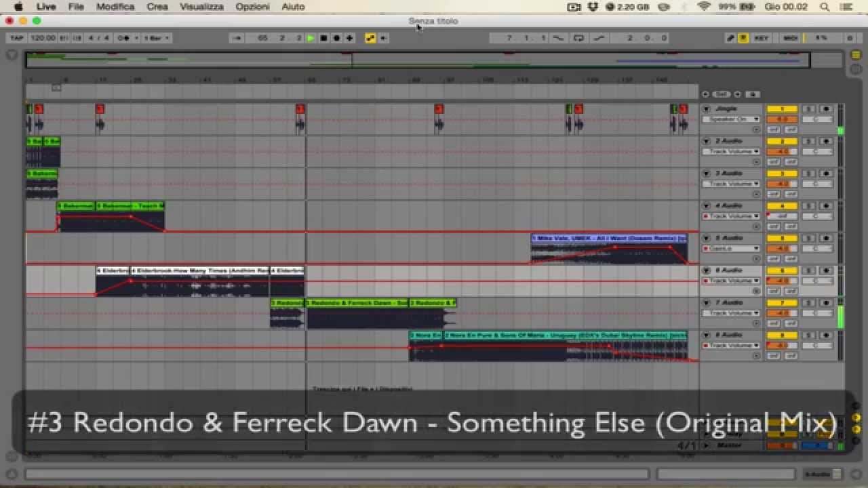
Task: Toggle the MIDI map mode switch
Action: click(x=790, y=38)
